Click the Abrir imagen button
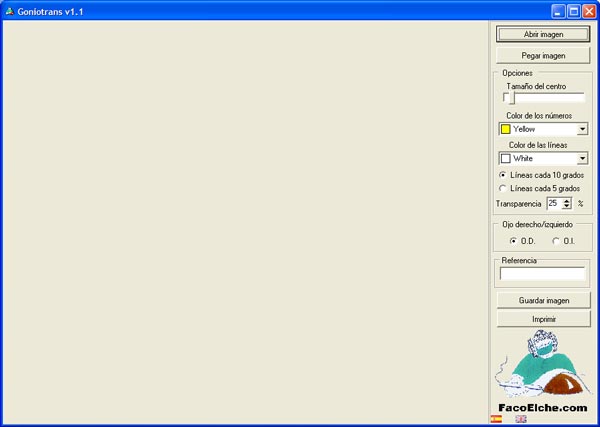600x427 pixels. [543, 34]
